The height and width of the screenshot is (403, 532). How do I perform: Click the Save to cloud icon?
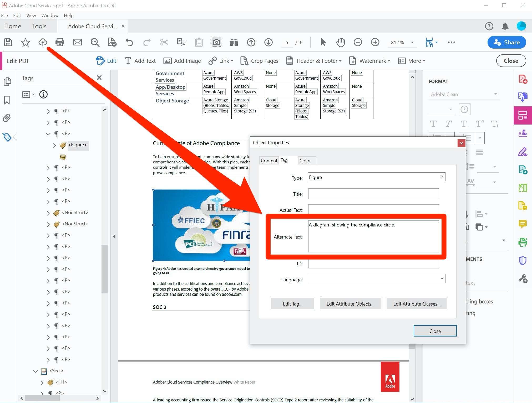[42, 42]
